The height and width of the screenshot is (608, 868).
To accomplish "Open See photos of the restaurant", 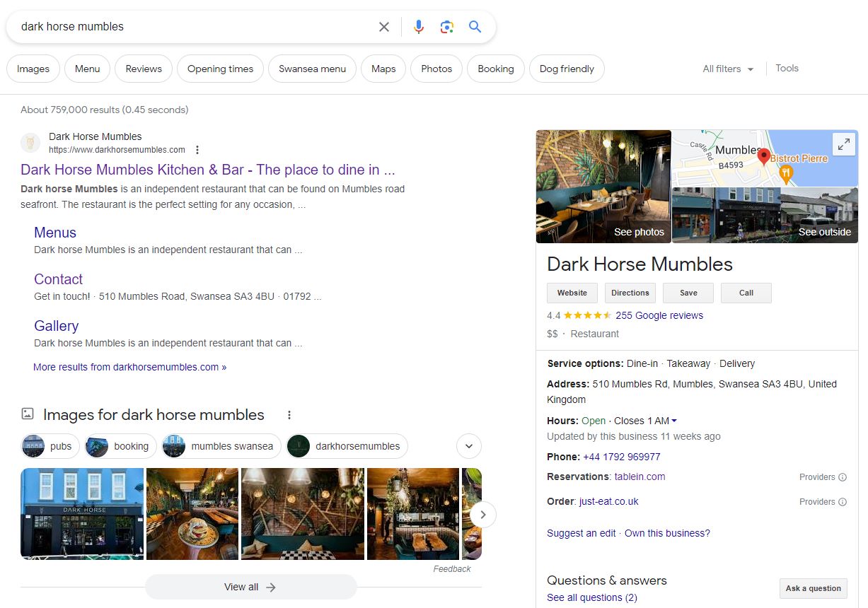I will click(603, 187).
